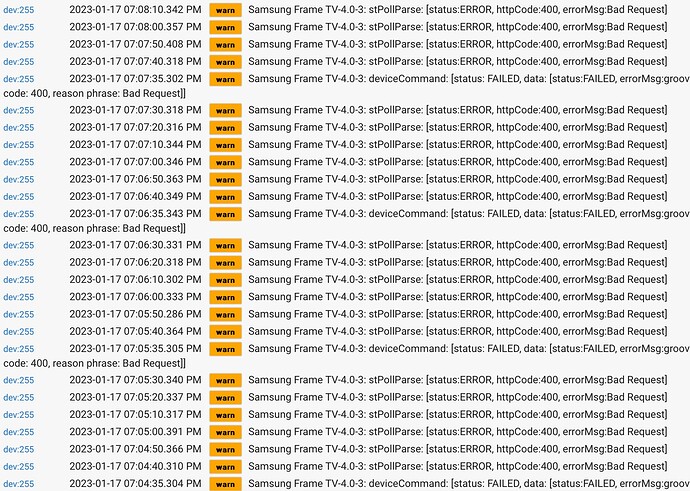Open dev:255 link for 07:07:30.318 PM entry
Viewport: 690px width, 491px height.
(18, 110)
